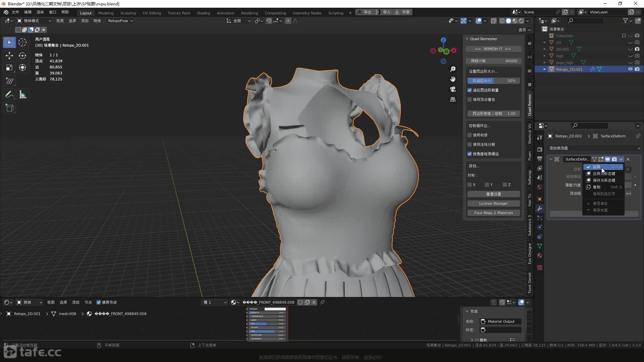Switch perspective/orthographic grid icon

(453, 100)
